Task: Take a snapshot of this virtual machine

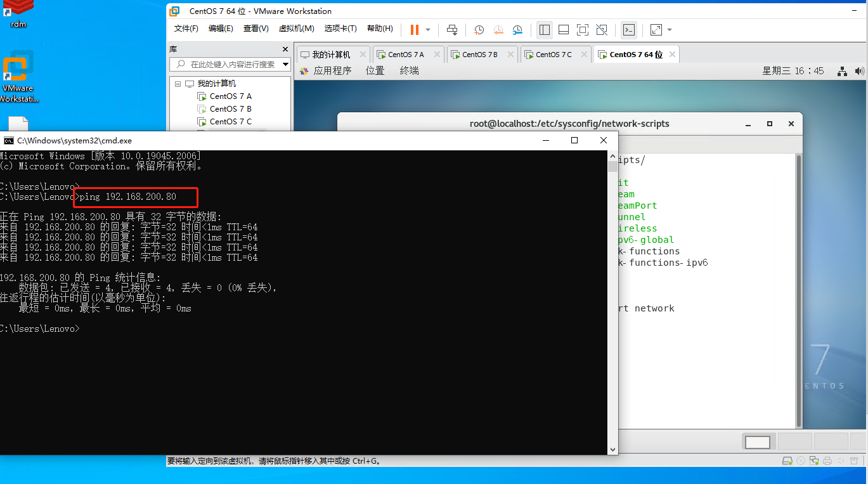Action: pos(479,30)
